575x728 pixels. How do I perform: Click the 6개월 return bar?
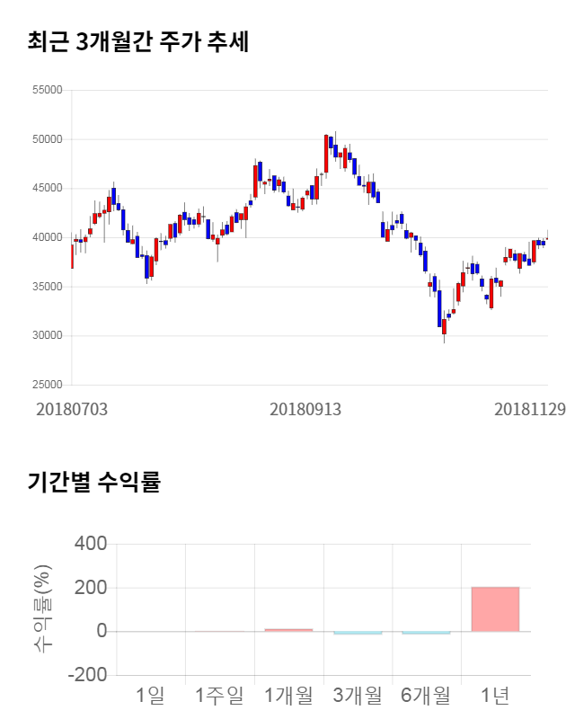426,633
